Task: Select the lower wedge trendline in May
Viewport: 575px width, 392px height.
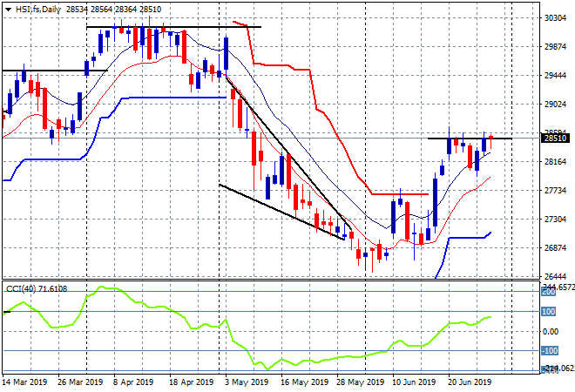Action: 281,212
